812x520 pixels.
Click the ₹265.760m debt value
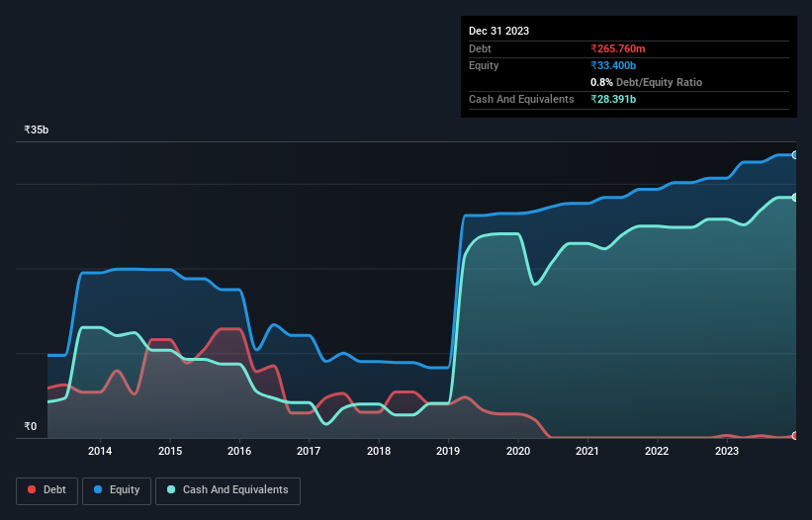(x=618, y=48)
